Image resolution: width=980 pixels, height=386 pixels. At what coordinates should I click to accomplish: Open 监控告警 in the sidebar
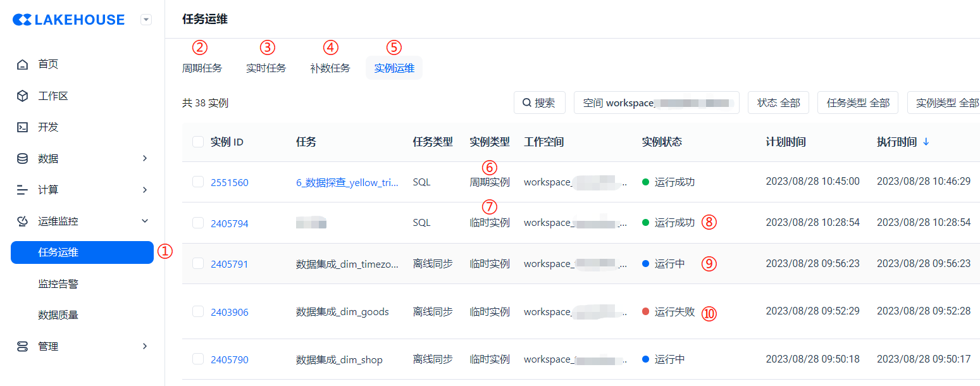click(x=58, y=284)
